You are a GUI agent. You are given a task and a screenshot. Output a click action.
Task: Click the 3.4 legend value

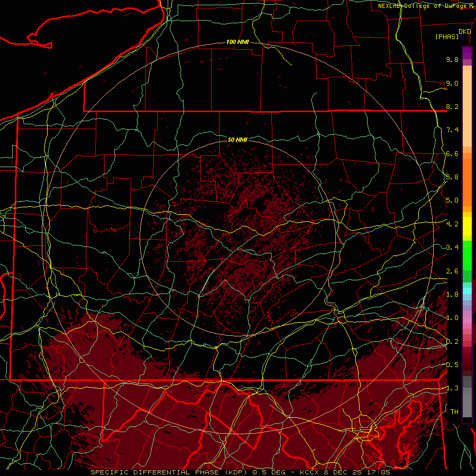click(452, 248)
